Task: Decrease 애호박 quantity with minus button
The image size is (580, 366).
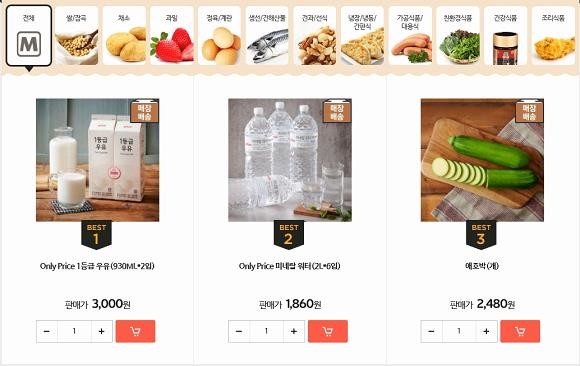Action: coord(431,331)
